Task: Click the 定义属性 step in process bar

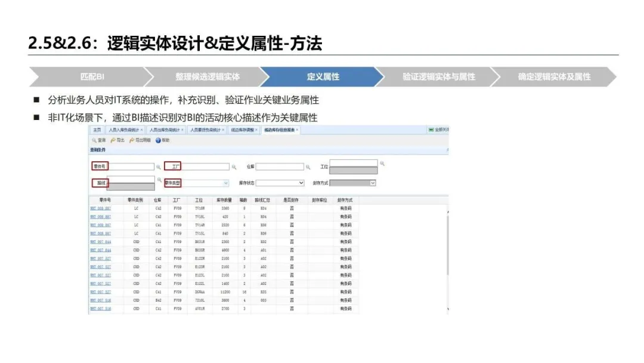Action: coord(323,76)
